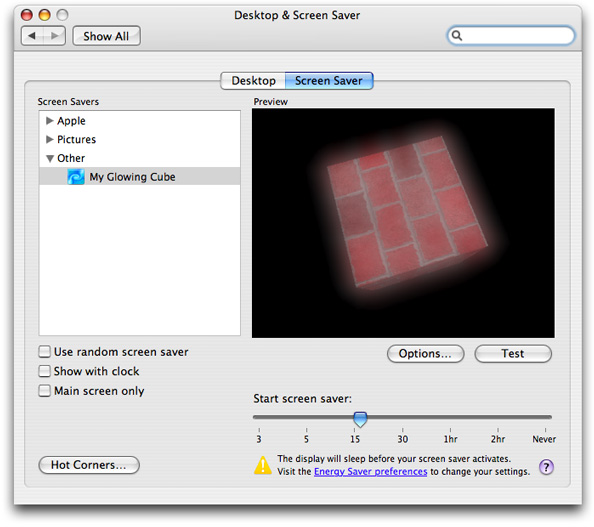Viewport: 594px width, 527px height.
Task: Enable Use random screen saver
Action: pos(44,352)
